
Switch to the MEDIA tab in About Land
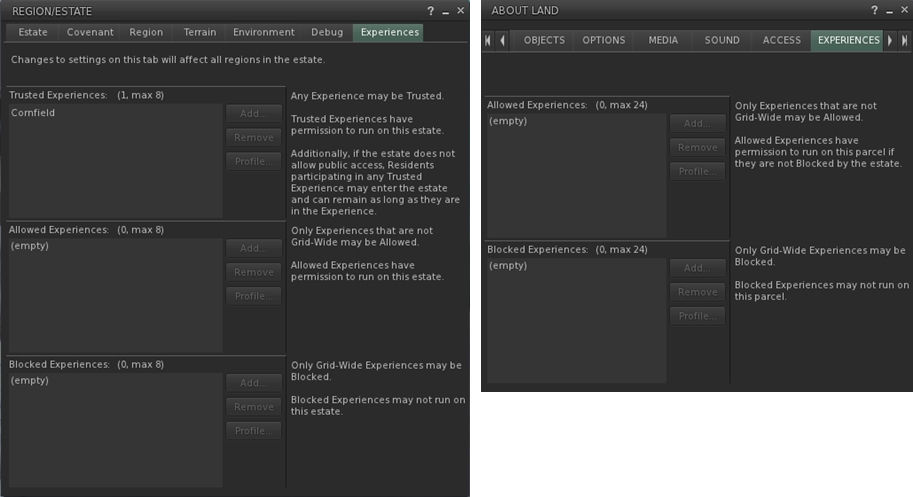[663, 40]
